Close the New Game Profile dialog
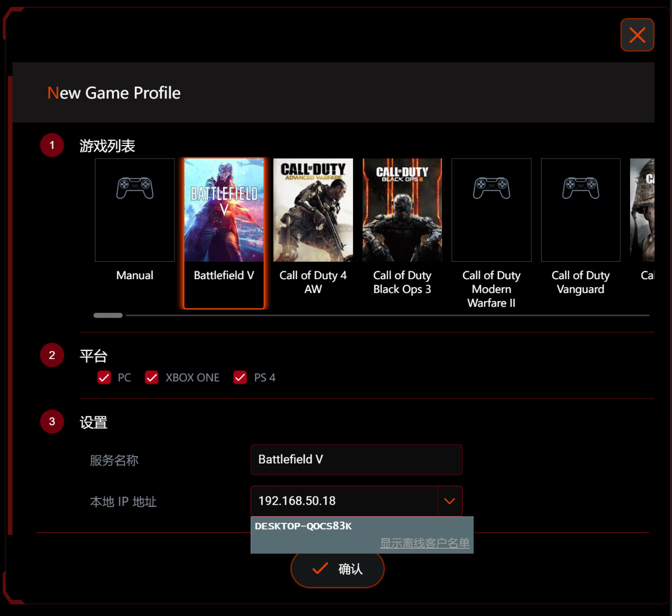Viewport: 672px width, 616px height. (637, 35)
